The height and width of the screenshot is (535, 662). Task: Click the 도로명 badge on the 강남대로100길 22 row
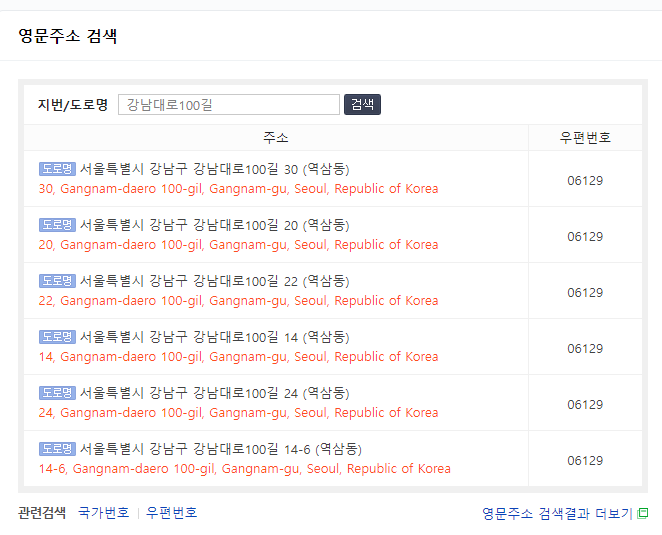57,281
